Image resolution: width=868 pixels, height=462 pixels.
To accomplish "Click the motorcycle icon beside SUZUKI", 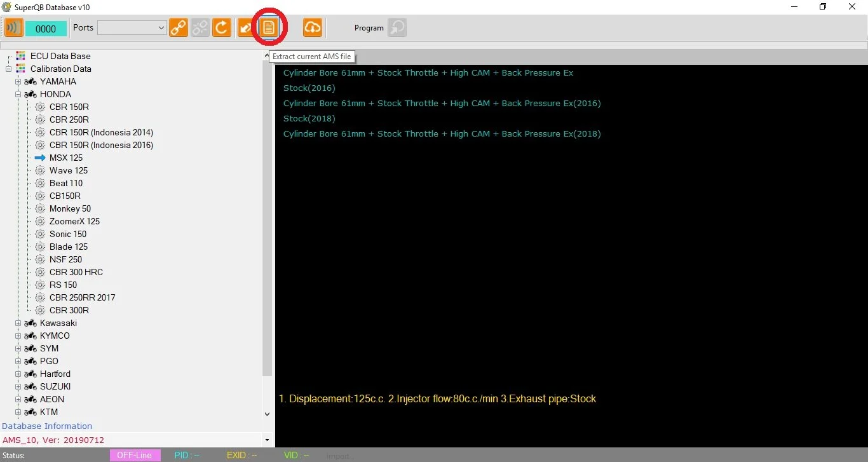I will click(31, 386).
